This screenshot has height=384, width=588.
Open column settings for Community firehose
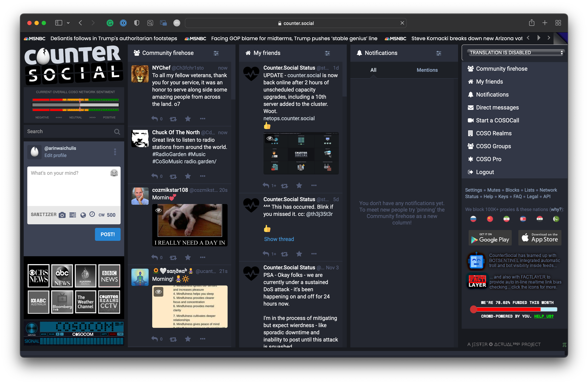pos(216,53)
